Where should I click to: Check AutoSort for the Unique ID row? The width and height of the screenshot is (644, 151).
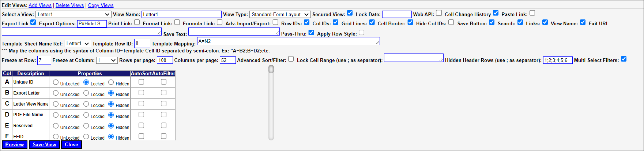(141, 82)
